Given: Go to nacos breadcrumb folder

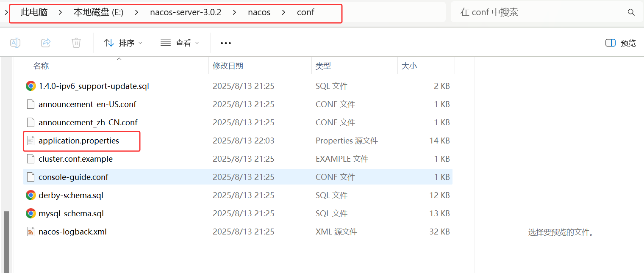Looking at the screenshot, I should 259,12.
